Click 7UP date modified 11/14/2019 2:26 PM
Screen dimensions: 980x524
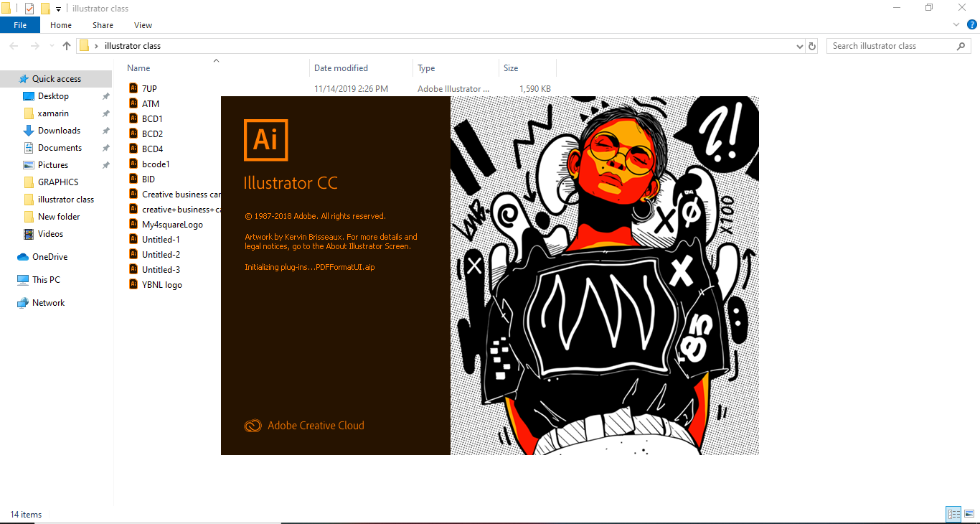351,89
